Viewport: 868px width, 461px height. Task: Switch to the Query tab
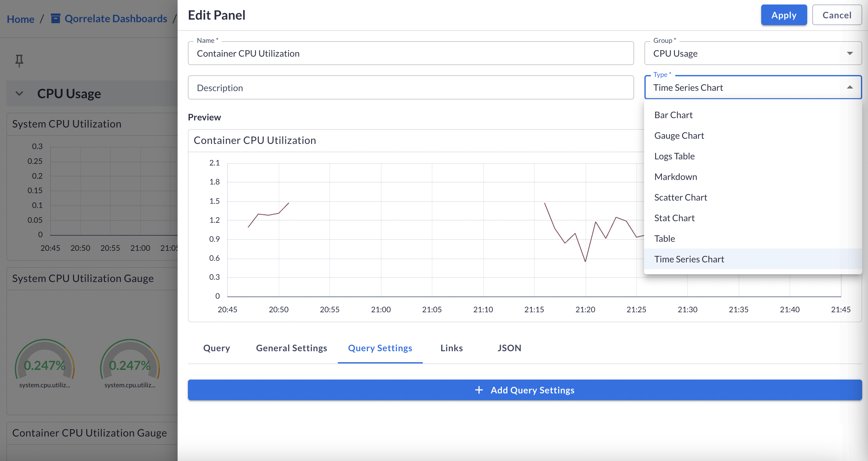216,348
